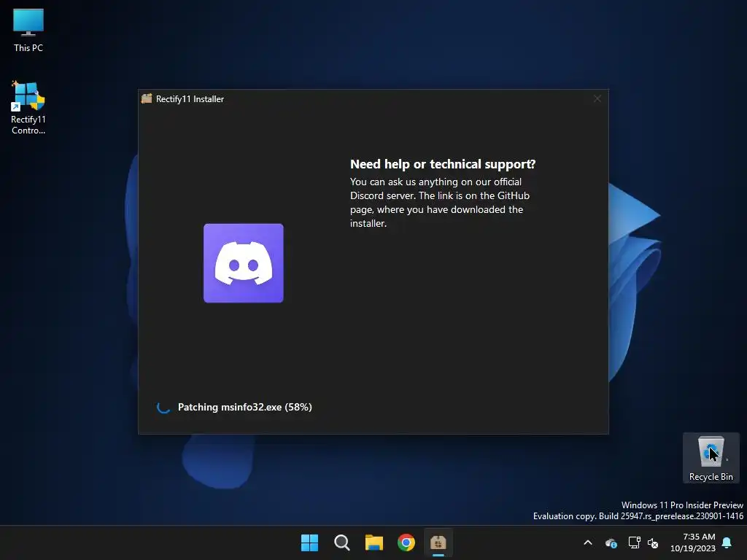Click the muted volume tray icon
The width and height of the screenshot is (747, 560).
coord(653,542)
